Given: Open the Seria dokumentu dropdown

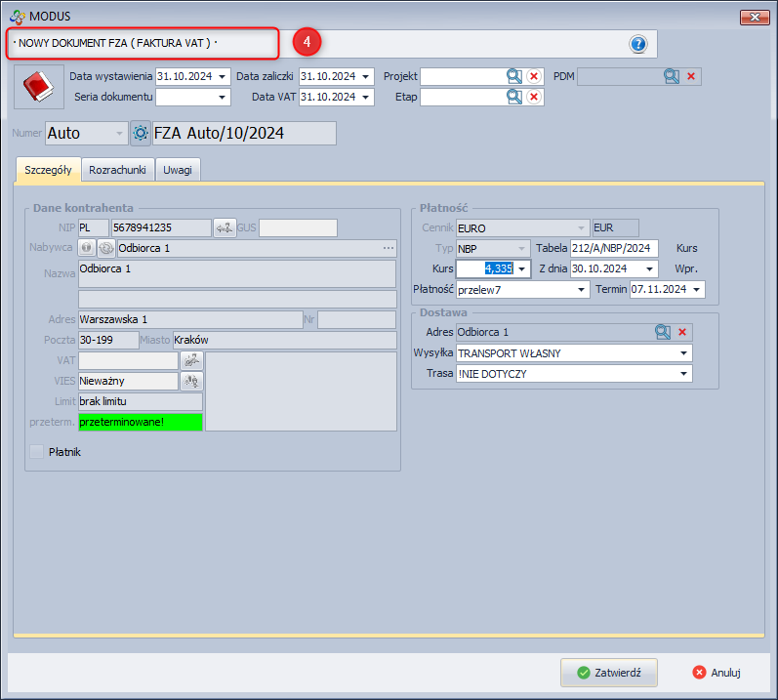Looking at the screenshot, I should tap(223, 97).
